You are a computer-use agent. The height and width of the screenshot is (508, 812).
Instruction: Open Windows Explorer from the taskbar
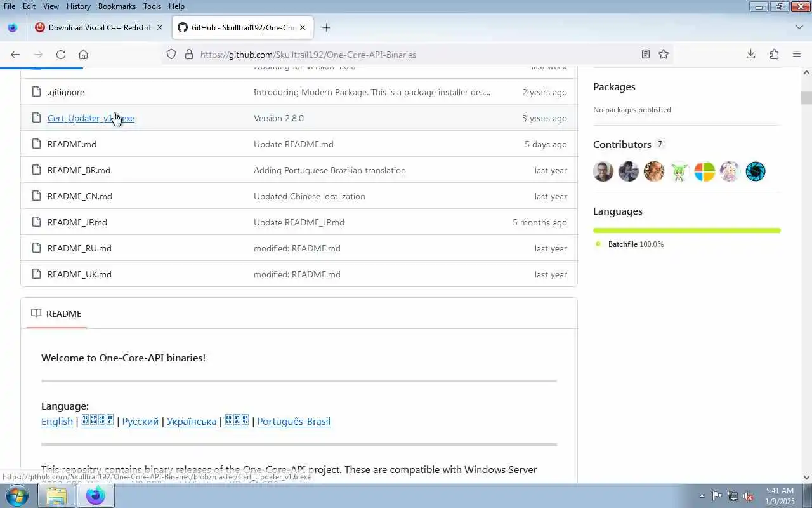[x=56, y=495]
